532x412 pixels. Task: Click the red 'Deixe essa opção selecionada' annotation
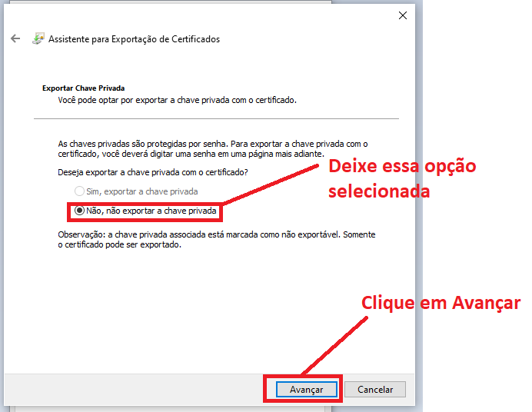[x=401, y=178]
